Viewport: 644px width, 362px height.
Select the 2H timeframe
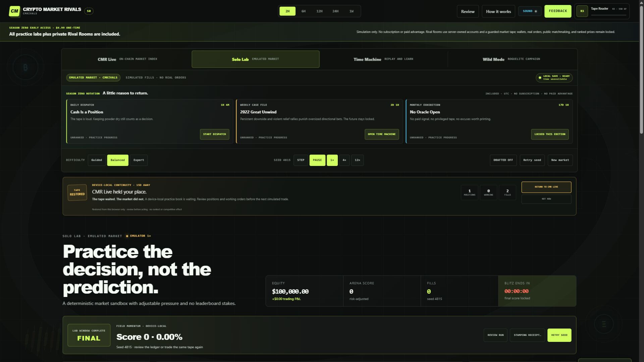287,11
